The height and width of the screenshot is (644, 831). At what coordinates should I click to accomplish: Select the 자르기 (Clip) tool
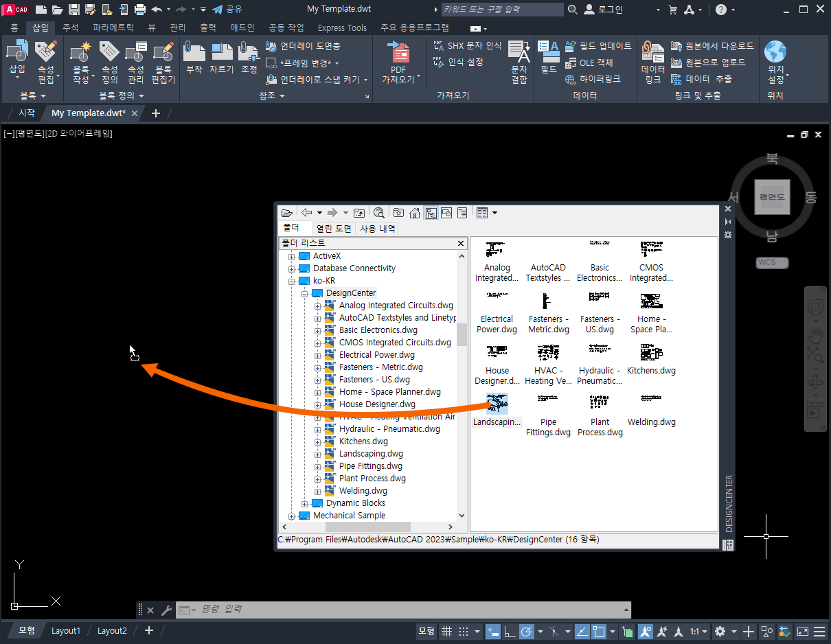click(222, 58)
